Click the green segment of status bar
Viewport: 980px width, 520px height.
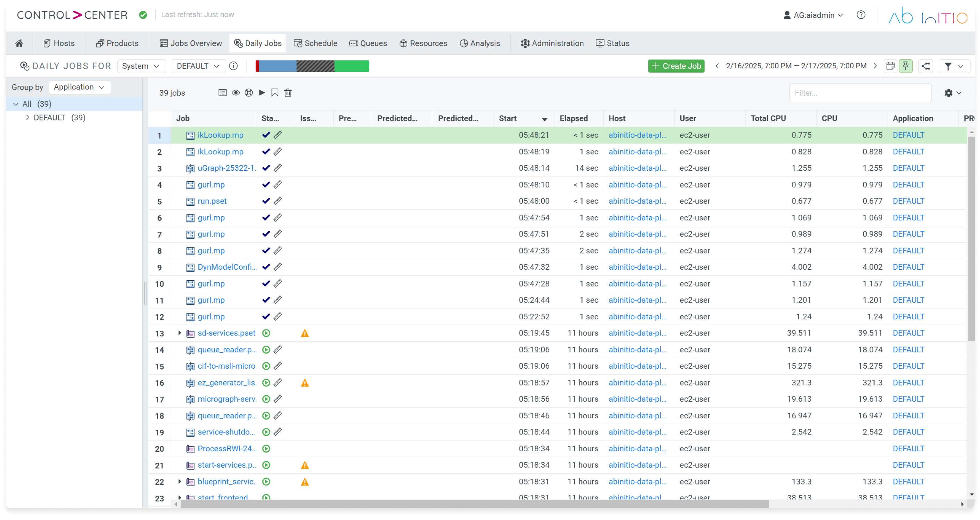point(351,66)
